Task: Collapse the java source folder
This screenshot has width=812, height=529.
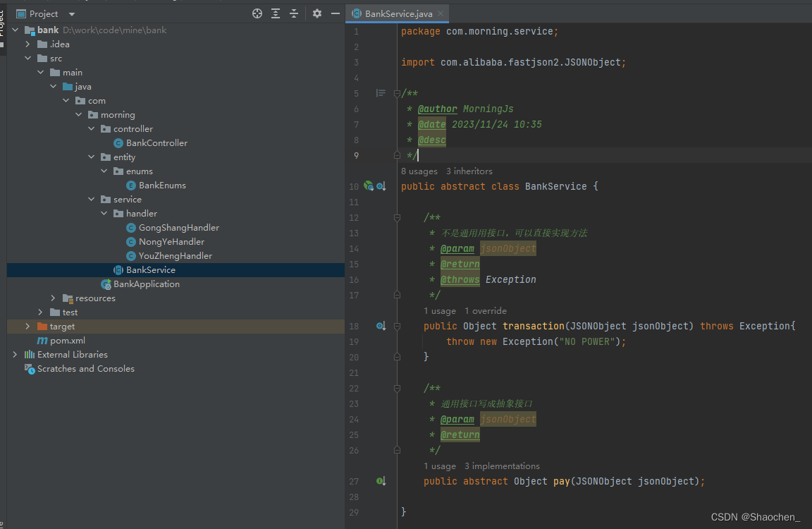Action: click(54, 87)
